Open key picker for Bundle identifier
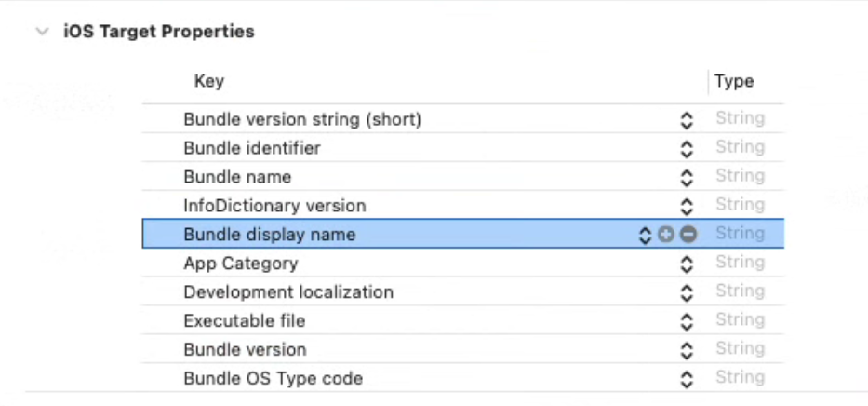The width and height of the screenshot is (868, 406). pos(687,148)
